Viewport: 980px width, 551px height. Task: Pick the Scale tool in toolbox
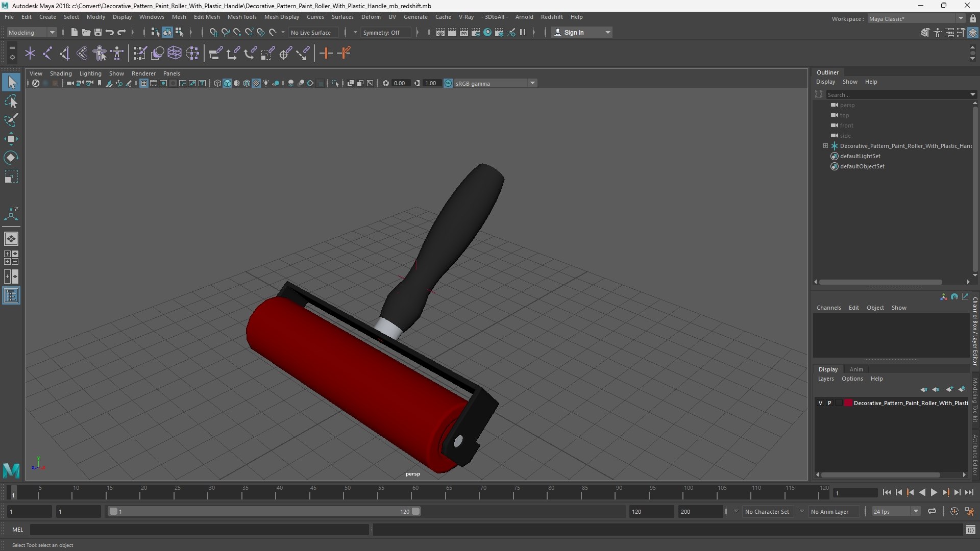coord(11,177)
